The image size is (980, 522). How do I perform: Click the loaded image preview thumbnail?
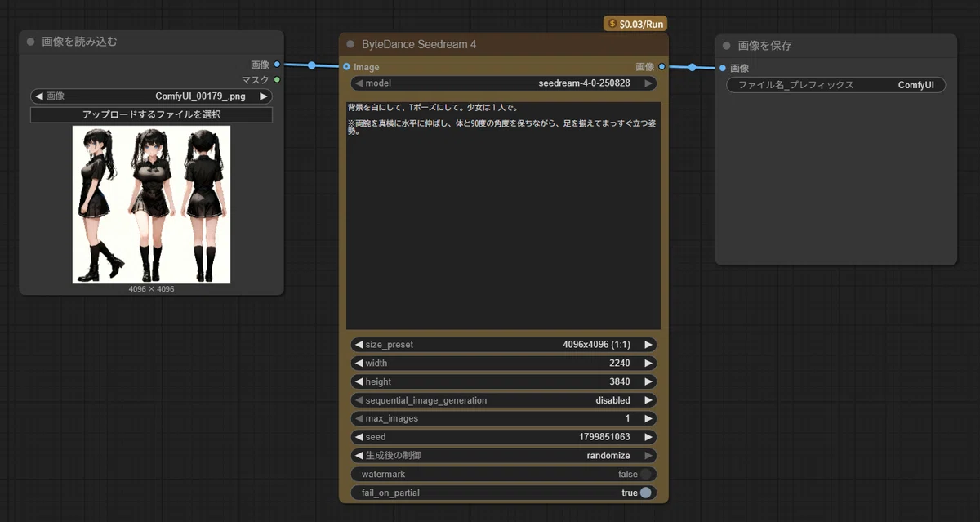[151, 204]
